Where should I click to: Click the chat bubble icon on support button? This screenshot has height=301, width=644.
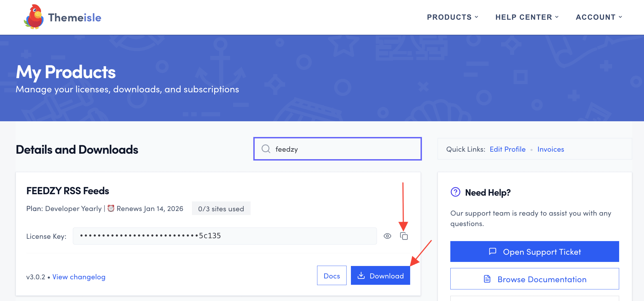493,252
